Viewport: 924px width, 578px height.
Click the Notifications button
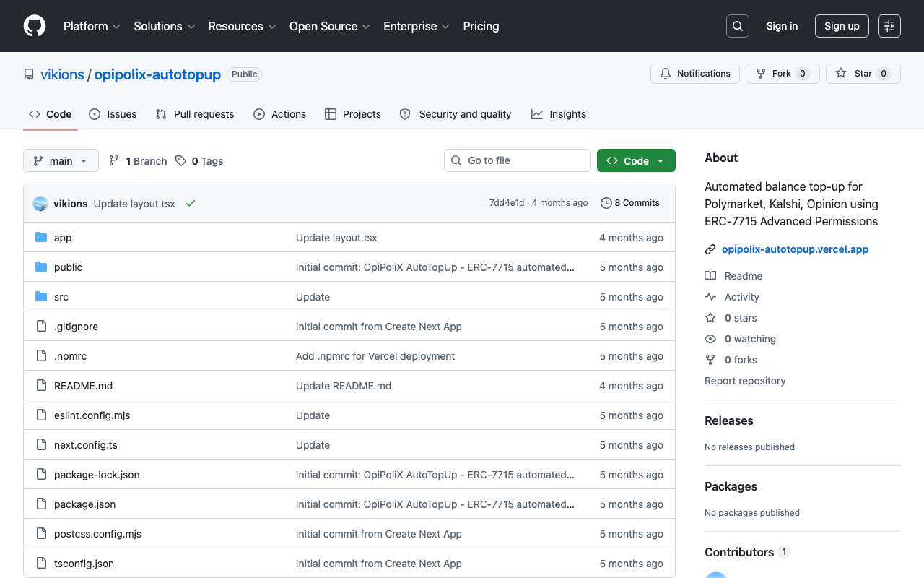[x=695, y=74]
